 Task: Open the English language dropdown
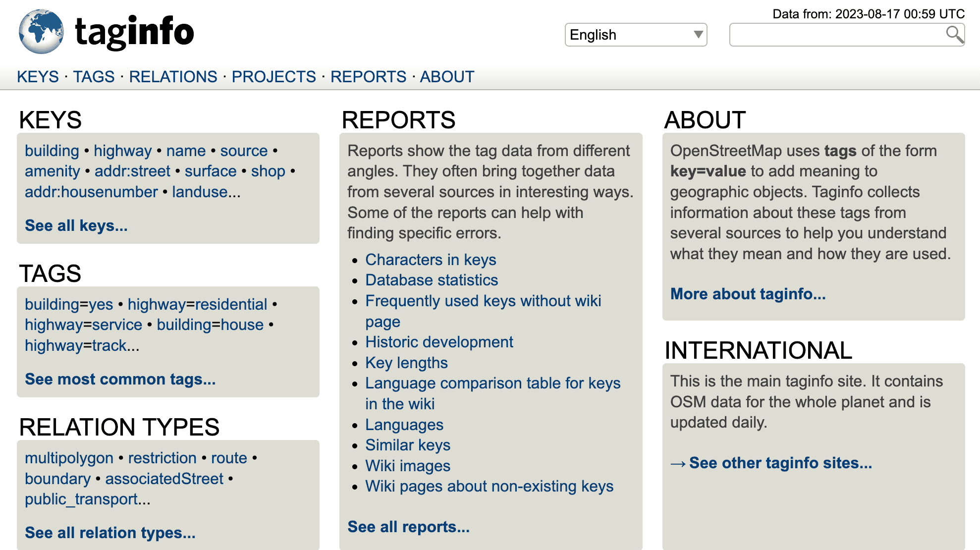point(636,35)
